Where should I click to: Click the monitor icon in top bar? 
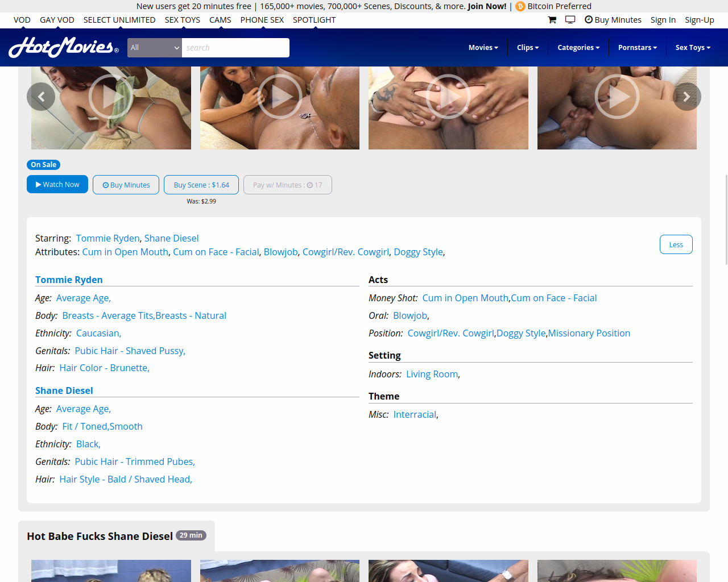click(570, 20)
